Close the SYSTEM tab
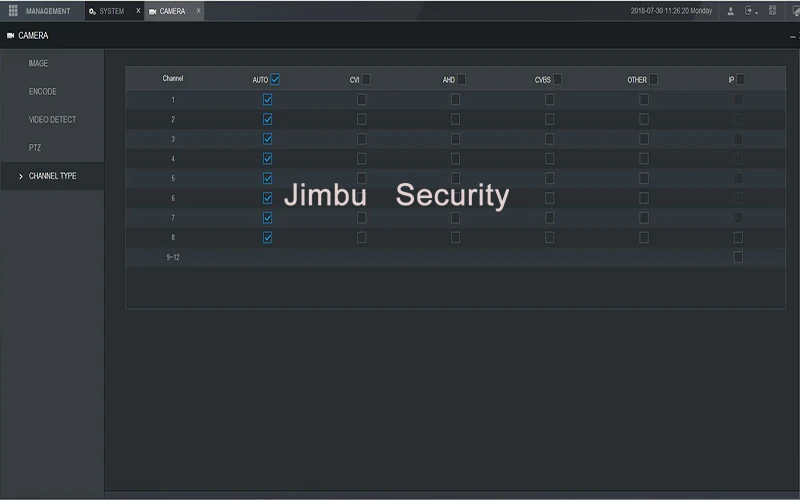The width and height of the screenshot is (800, 500). 138,11
